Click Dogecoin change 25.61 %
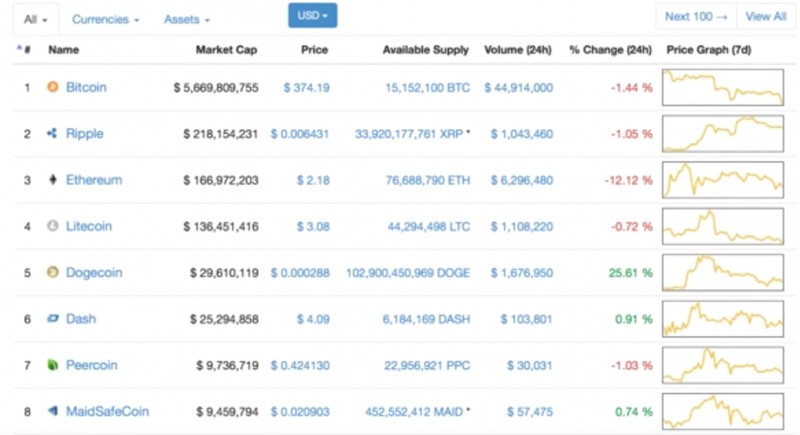800x435 pixels. coord(630,273)
